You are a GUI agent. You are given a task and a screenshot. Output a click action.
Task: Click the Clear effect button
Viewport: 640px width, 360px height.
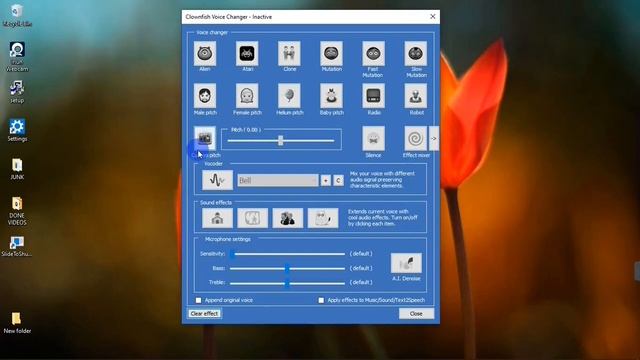coord(204,313)
